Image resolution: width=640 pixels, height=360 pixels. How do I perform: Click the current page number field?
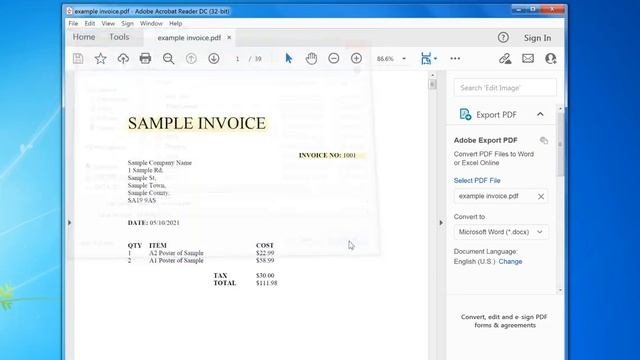click(x=237, y=59)
